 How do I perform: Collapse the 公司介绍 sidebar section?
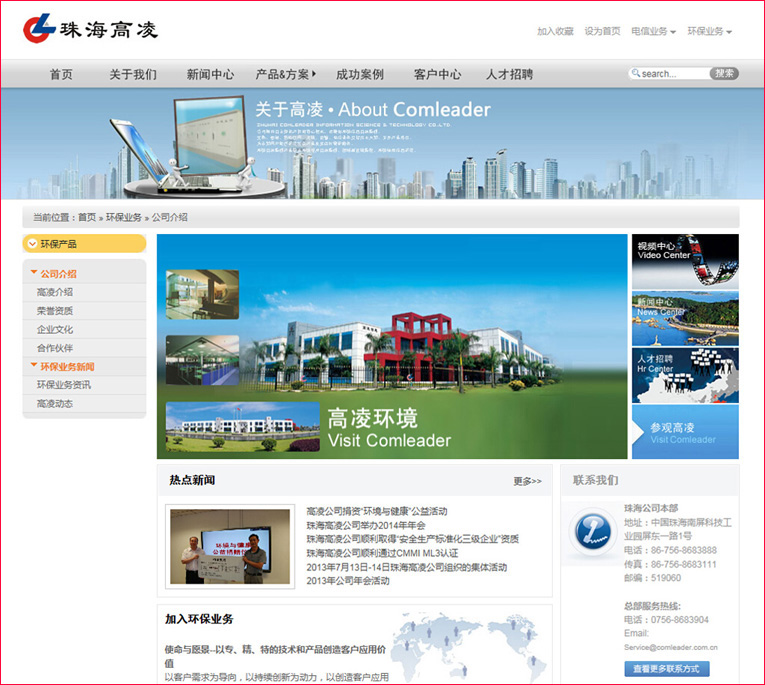[34, 272]
